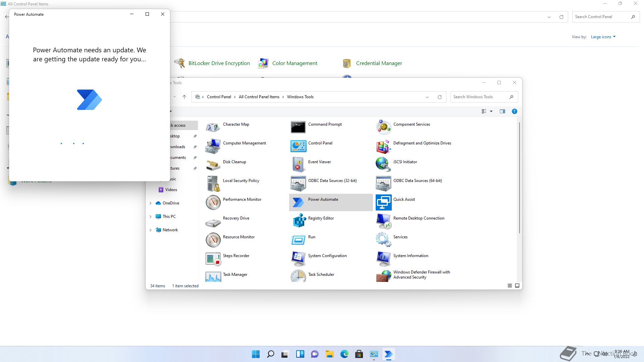Screen dimensions: 644x362
Task: Click the Control Panel icon in Windows Tools
Action: pyautogui.click(x=298, y=146)
